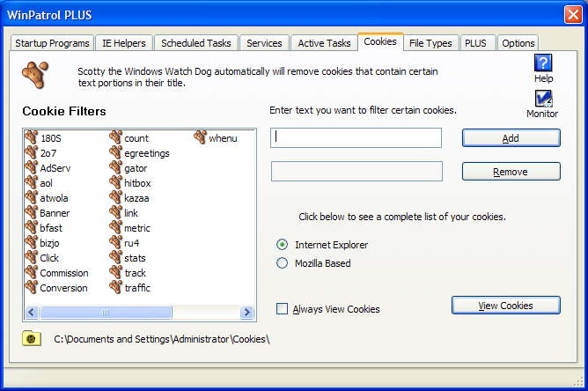Switch to the Startup Programs tab
Viewport: 588px width, 391px height.
[52, 43]
